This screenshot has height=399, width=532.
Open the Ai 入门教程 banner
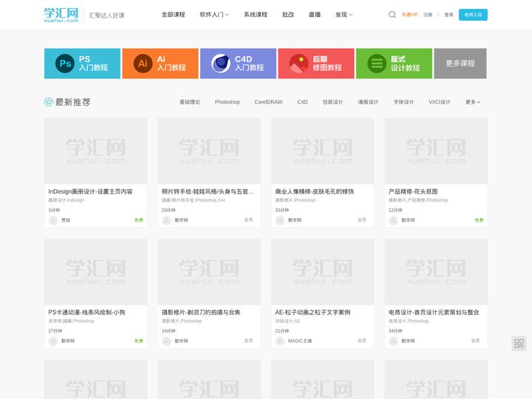(x=160, y=64)
